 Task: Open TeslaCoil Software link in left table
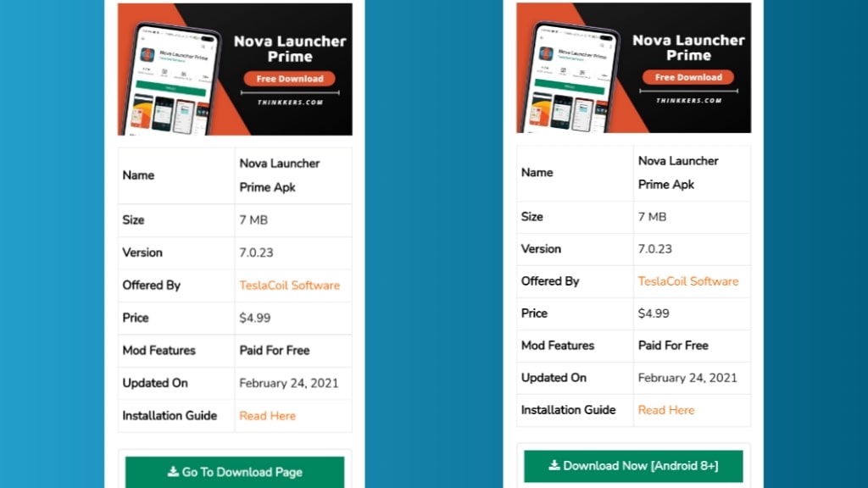point(289,285)
